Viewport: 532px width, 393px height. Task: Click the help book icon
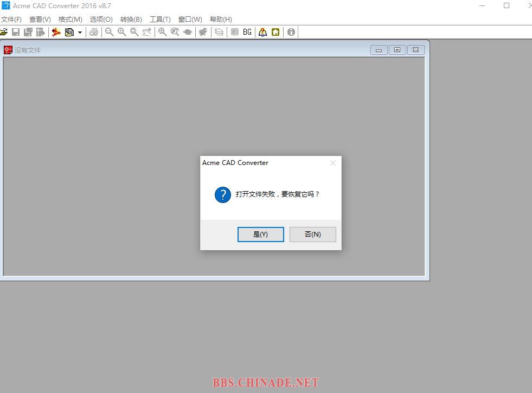(262, 32)
